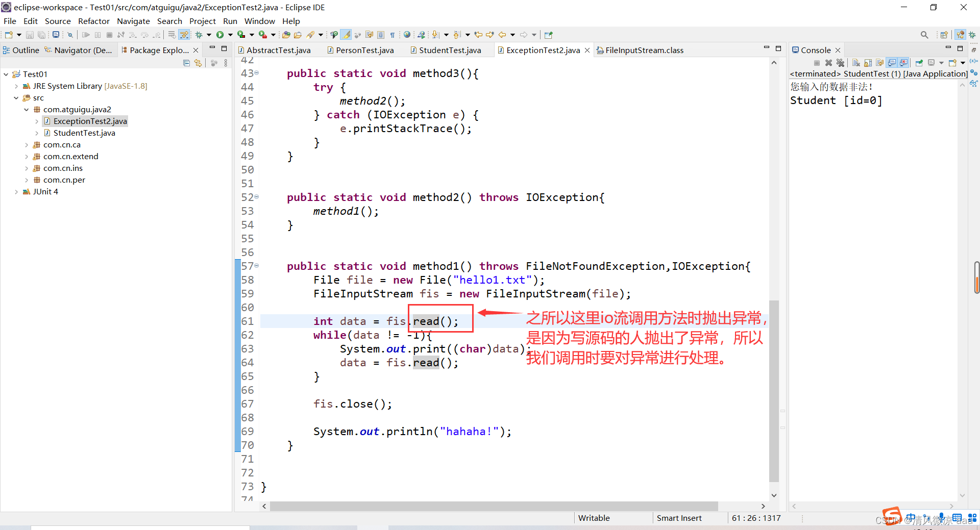The width and height of the screenshot is (980, 530).
Task: Expand the com.cn.ca package
Action: click(x=27, y=145)
